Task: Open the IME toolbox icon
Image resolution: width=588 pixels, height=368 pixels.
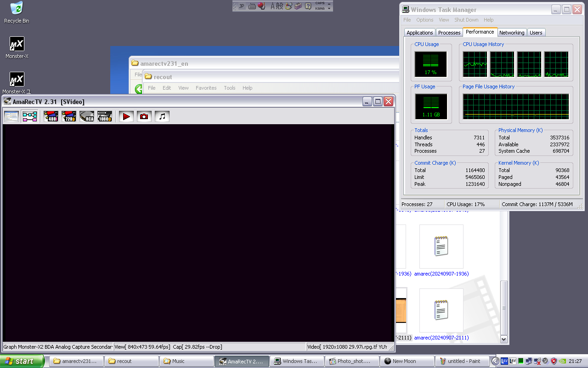Action: [x=298, y=6]
